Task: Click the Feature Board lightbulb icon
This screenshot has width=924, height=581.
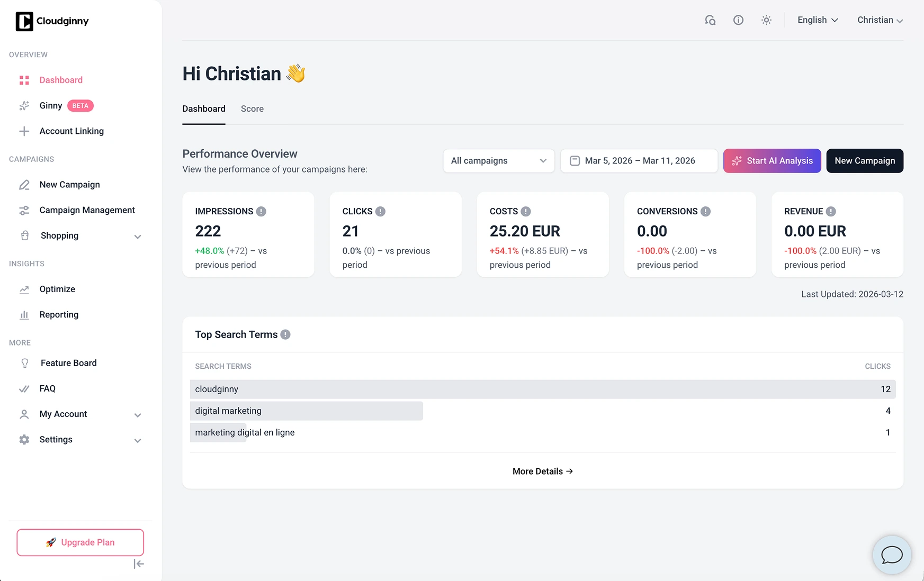Action: pyautogui.click(x=25, y=362)
